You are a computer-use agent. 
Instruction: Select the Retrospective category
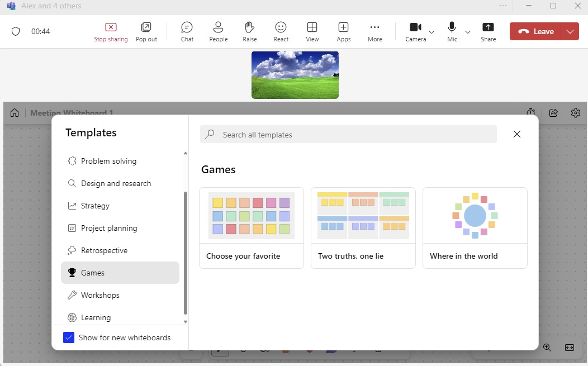point(120,250)
